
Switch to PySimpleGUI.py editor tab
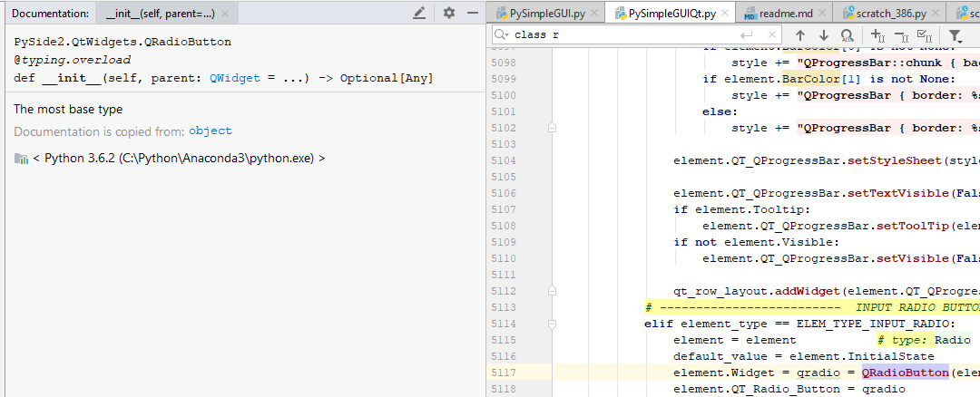pyautogui.click(x=541, y=13)
